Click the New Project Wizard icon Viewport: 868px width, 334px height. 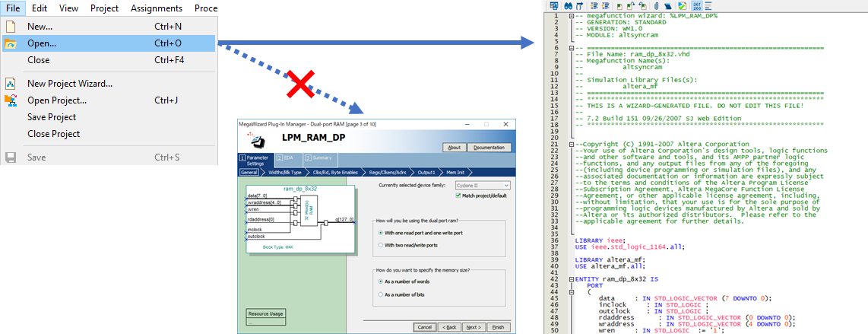click(11, 84)
